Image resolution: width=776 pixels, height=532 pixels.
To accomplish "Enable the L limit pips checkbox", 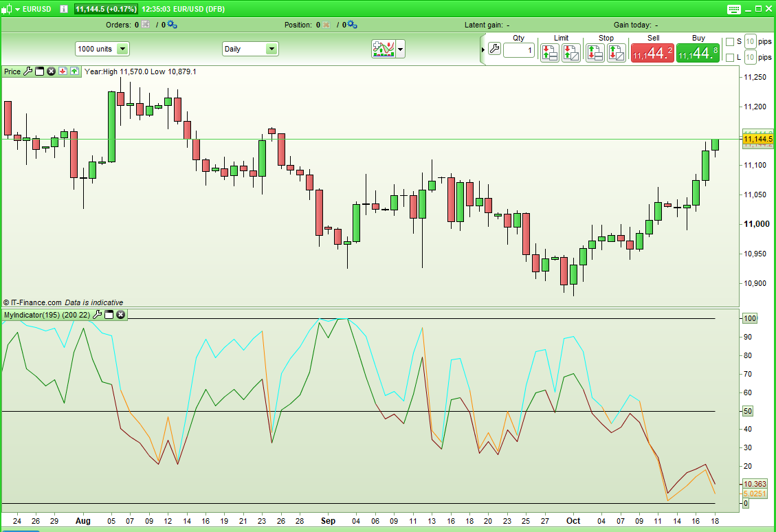I will (729, 58).
